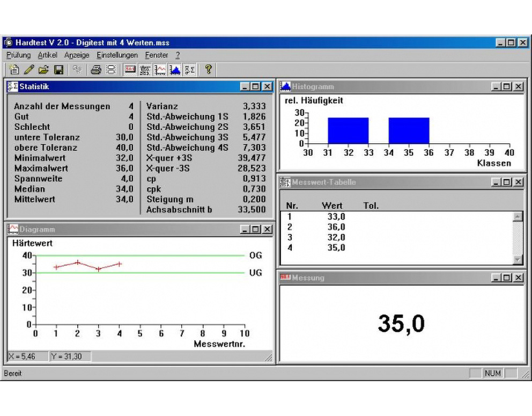532x416 pixels.
Task: Click the new test document icon
Action: click(14, 70)
